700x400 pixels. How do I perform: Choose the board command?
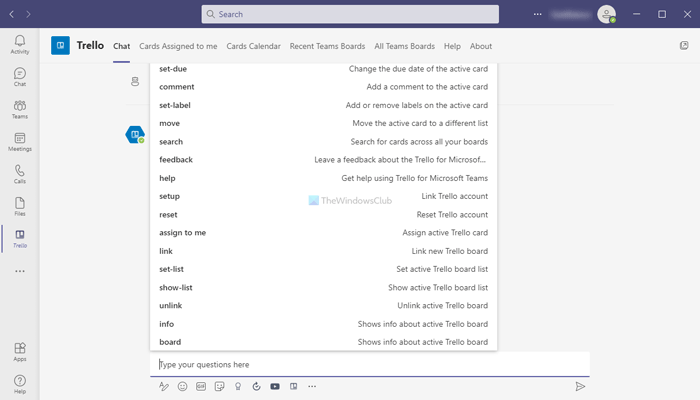pos(324,342)
